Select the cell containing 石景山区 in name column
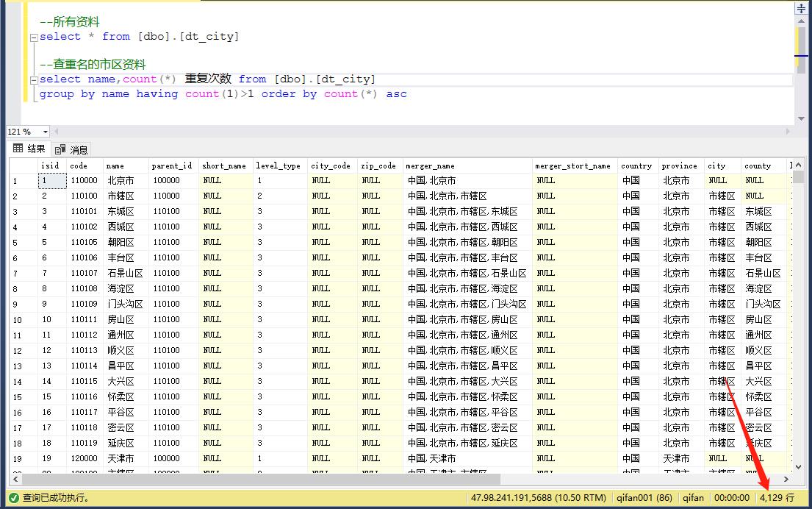This screenshot has height=509, width=812. [x=124, y=273]
